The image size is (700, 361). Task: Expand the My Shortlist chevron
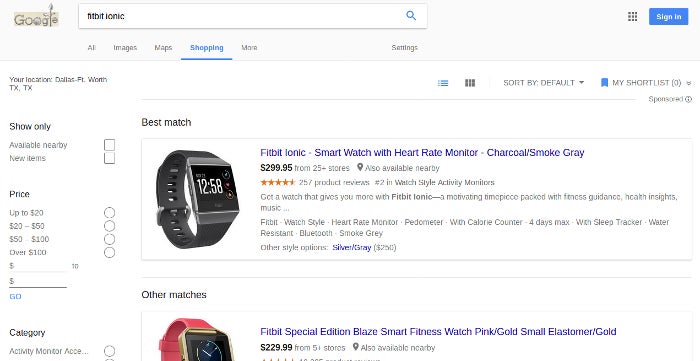pyautogui.click(x=688, y=83)
